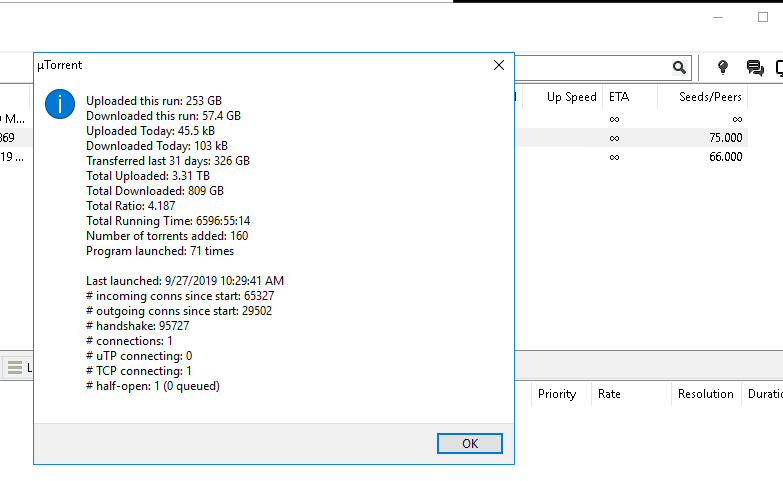Click the Rate column header

[x=609, y=394]
